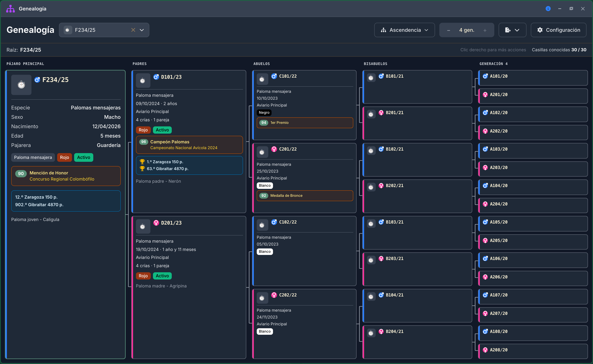The height and width of the screenshot is (364, 593).
Task: Click the male icon next to D101/23
Action: (x=156, y=77)
